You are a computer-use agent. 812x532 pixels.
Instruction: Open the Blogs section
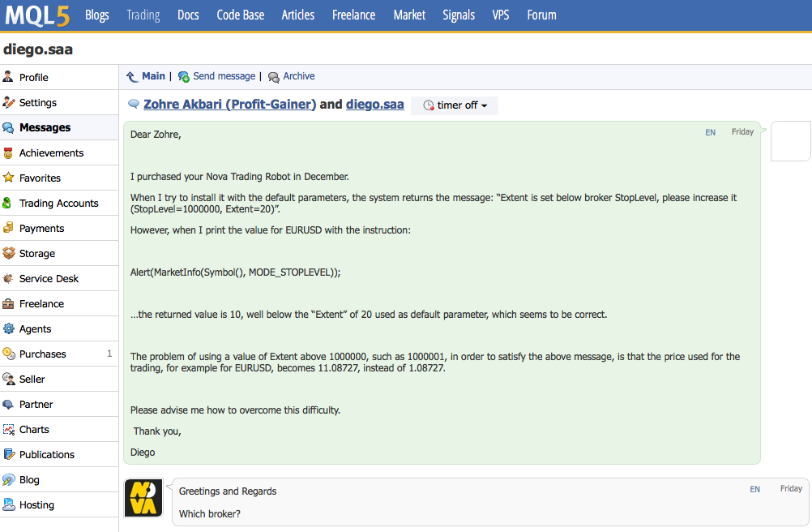pyautogui.click(x=96, y=15)
